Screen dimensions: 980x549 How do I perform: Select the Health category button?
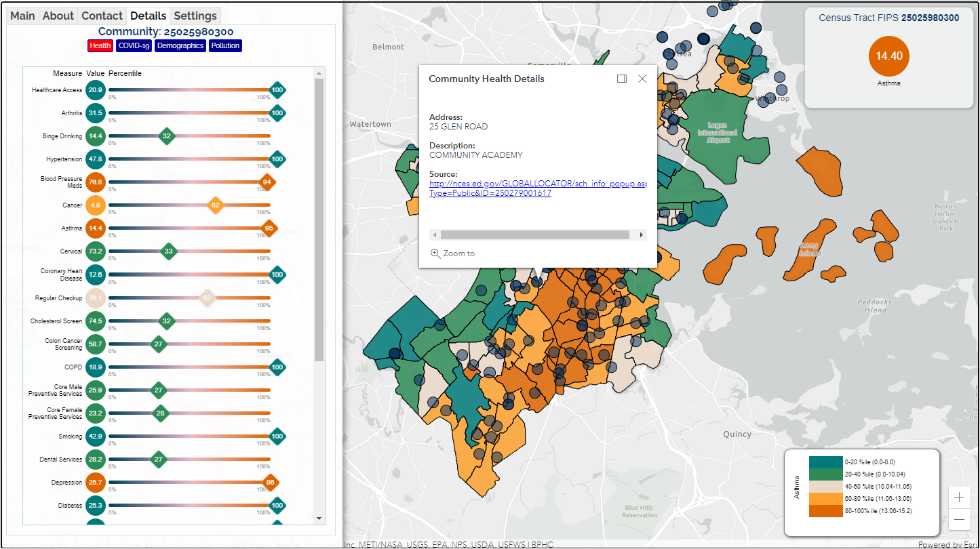[x=100, y=45]
